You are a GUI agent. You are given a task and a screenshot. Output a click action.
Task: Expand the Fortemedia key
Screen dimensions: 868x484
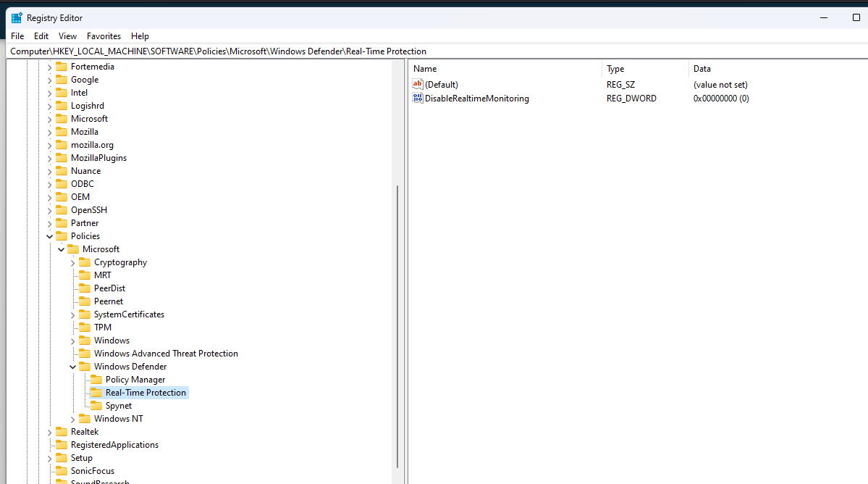click(x=49, y=67)
